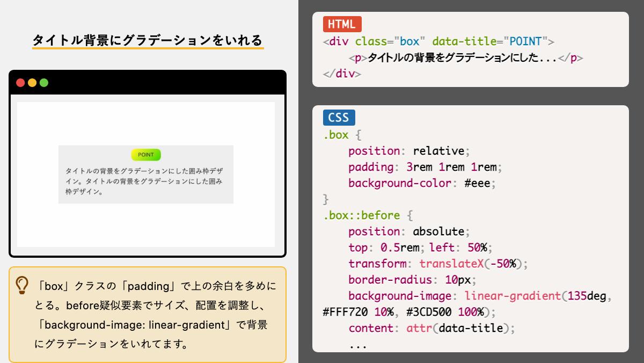Click the top: 0.5rem declaration
This screenshot has width=644, height=363.
[387, 248]
